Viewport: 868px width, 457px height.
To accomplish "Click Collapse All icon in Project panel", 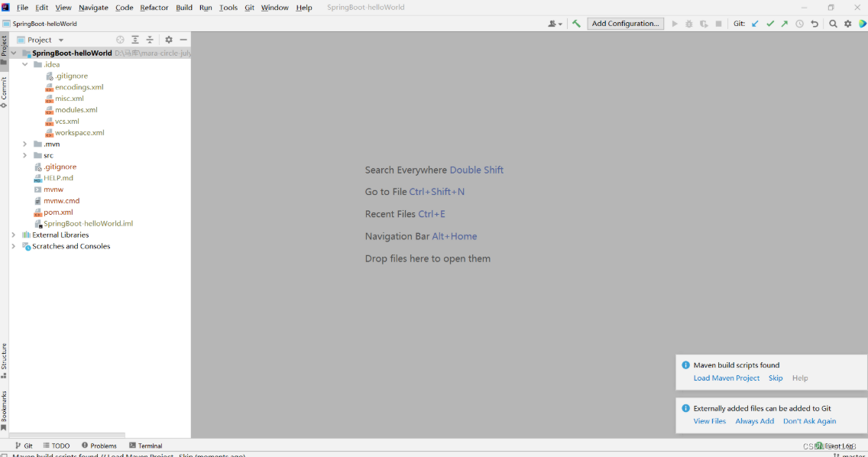I will [x=150, y=40].
